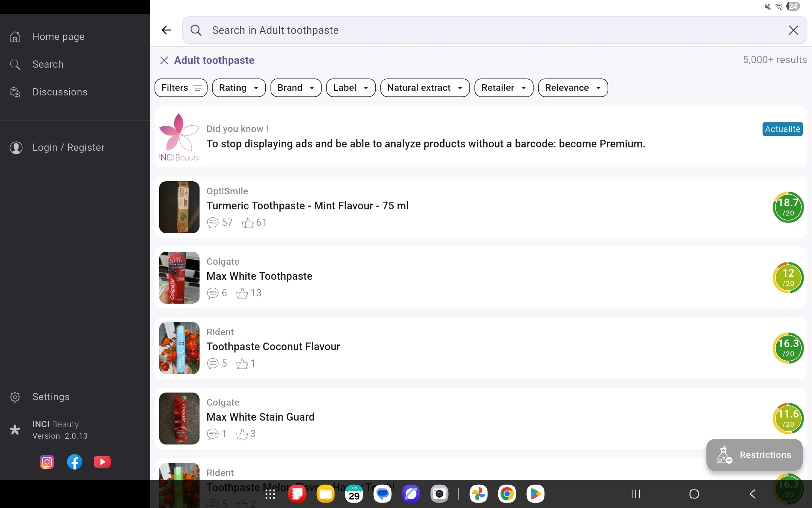Open the Relevance sort dropdown
The height and width of the screenshot is (508, 812).
[572, 88]
